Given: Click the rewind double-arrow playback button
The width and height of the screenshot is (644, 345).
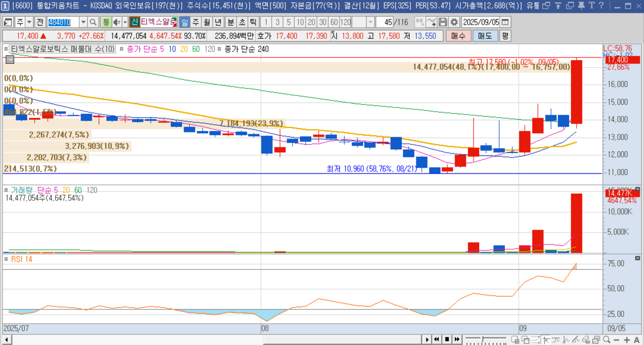Looking at the screenshot, I should [437, 339].
